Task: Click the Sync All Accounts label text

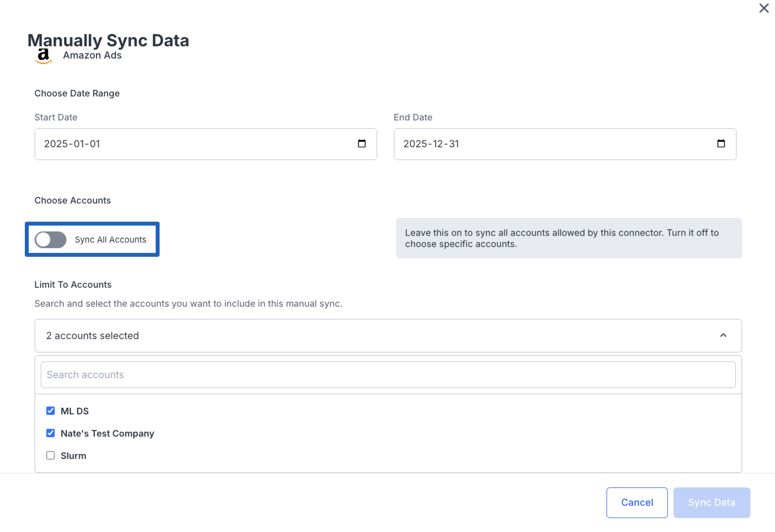Action: 110,240
